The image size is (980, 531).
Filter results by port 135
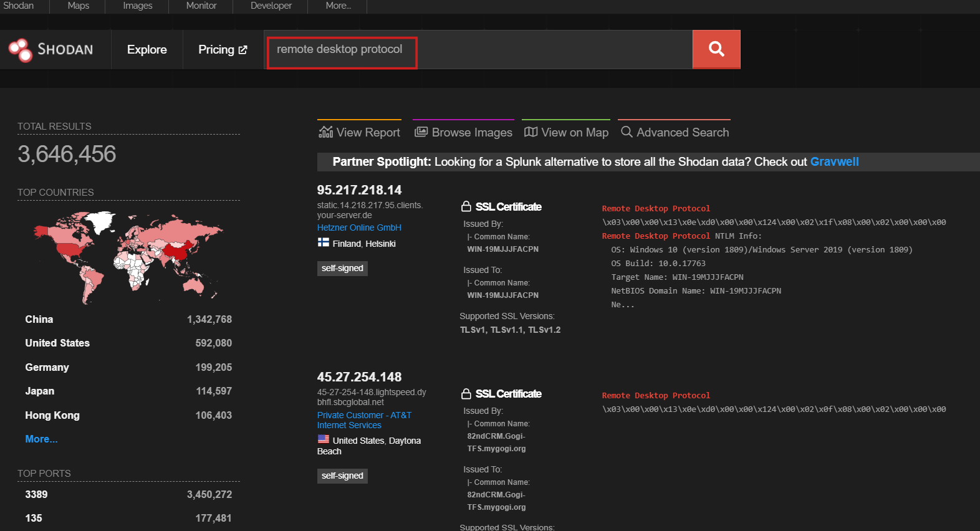[x=34, y=518]
